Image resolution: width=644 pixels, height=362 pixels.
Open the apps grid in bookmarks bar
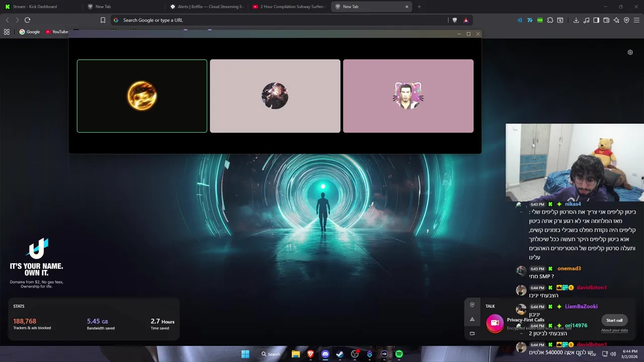point(7,32)
